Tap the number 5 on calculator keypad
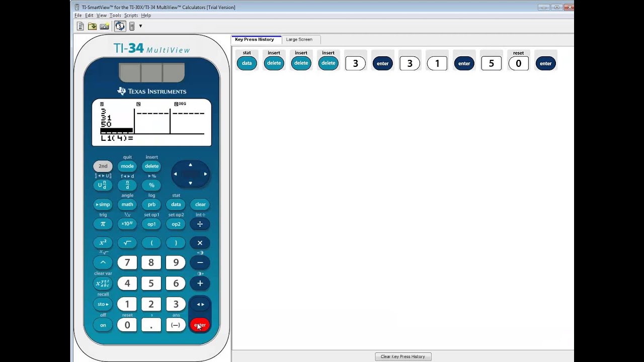Viewport: 644px width, 362px height. click(x=151, y=283)
